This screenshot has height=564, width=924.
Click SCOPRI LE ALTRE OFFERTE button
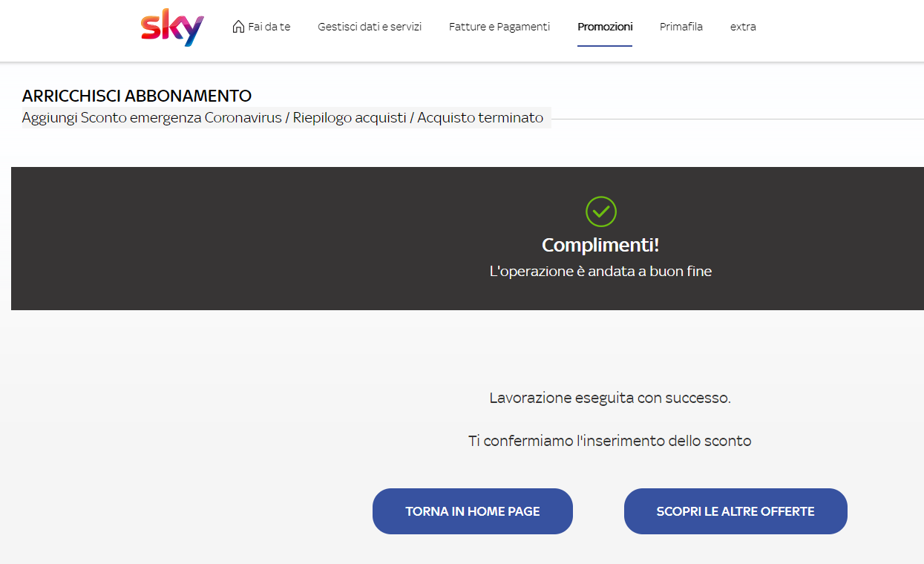735,511
